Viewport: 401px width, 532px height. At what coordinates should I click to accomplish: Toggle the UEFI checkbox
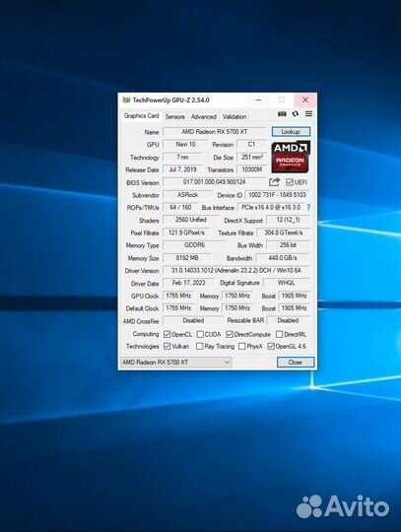pos(289,182)
